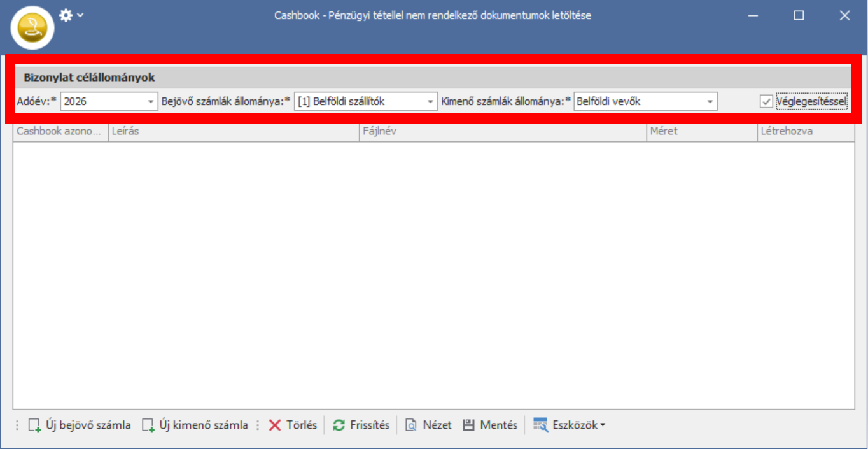This screenshot has height=449, width=868.
Task: Click the Nézet preview icon
Action: [412, 425]
